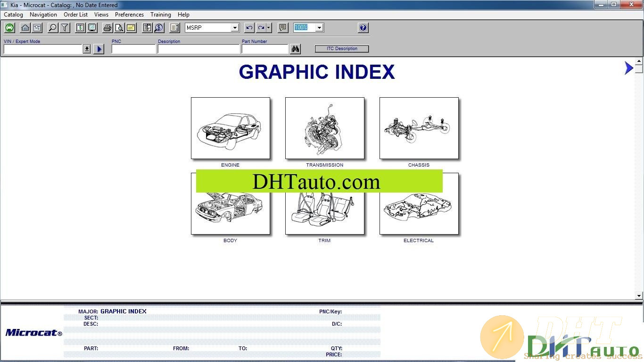Viewport: 644px width, 362px height.
Task: Open the graphic index map icon
Action: point(37,28)
